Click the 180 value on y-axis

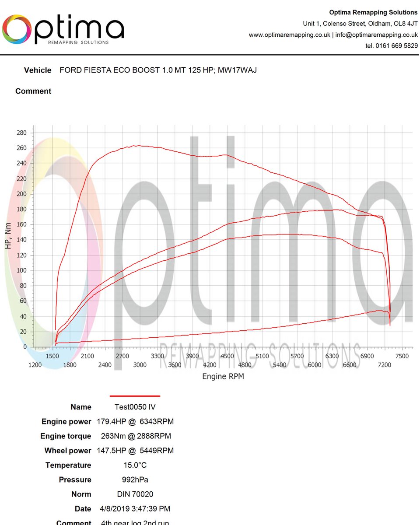(21, 209)
